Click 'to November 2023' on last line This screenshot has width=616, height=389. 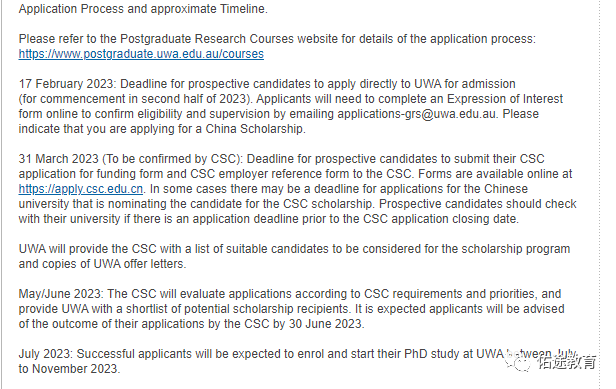(68, 369)
